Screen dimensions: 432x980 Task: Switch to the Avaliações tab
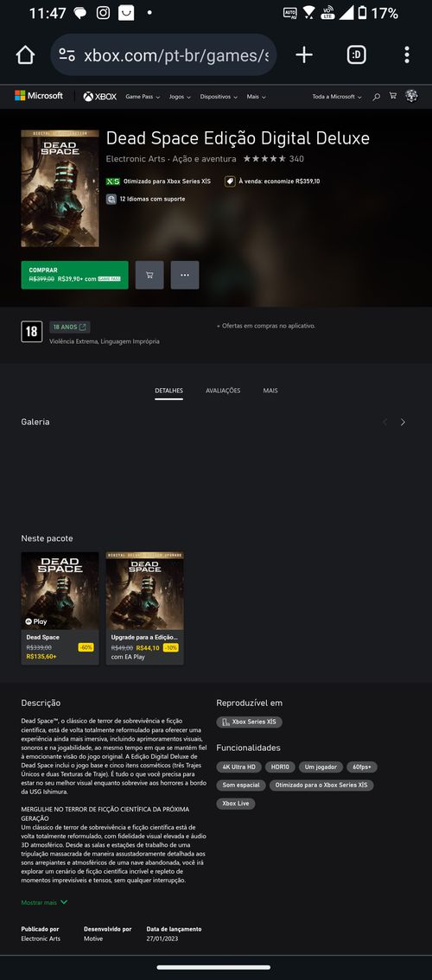(223, 391)
